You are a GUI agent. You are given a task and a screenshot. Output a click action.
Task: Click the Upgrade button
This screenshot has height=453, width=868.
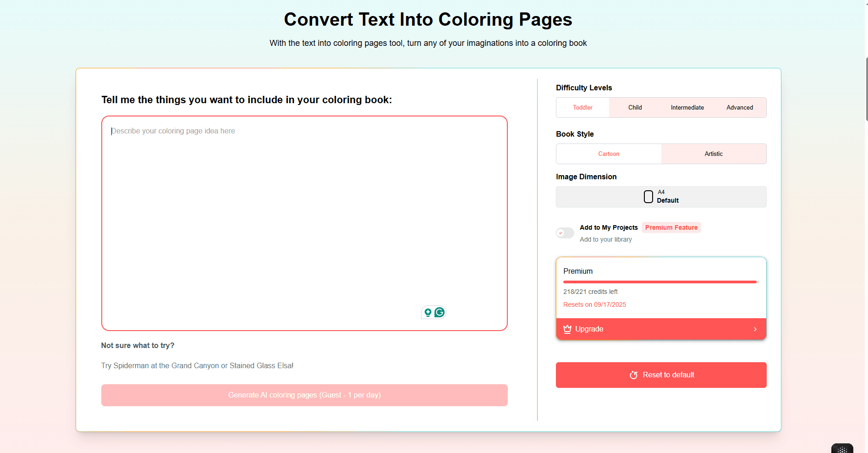660,329
